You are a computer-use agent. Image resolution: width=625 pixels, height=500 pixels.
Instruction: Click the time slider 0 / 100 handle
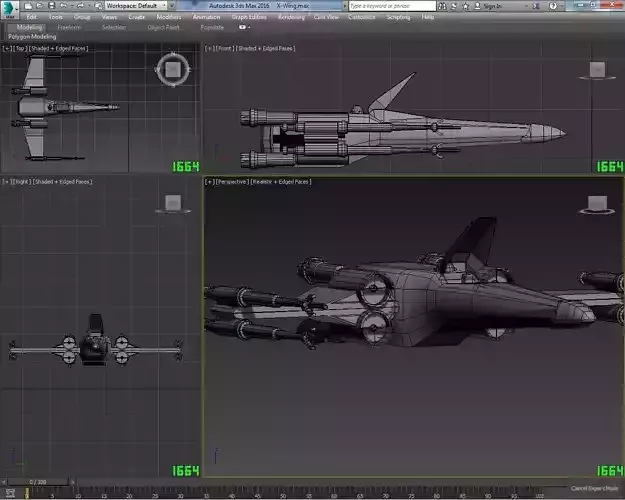tap(38, 482)
